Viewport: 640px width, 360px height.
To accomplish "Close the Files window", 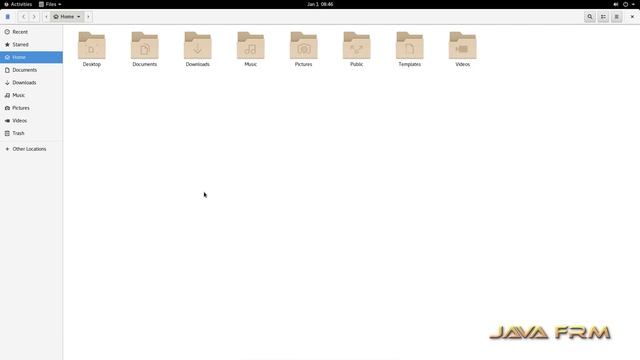I will pyautogui.click(x=632, y=17).
